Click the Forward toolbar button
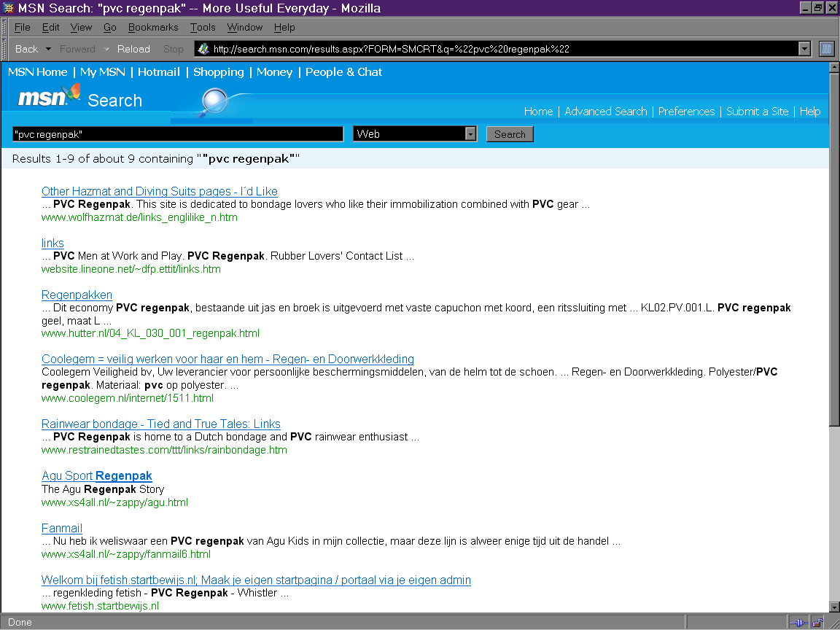This screenshot has width=840, height=630. click(x=78, y=49)
